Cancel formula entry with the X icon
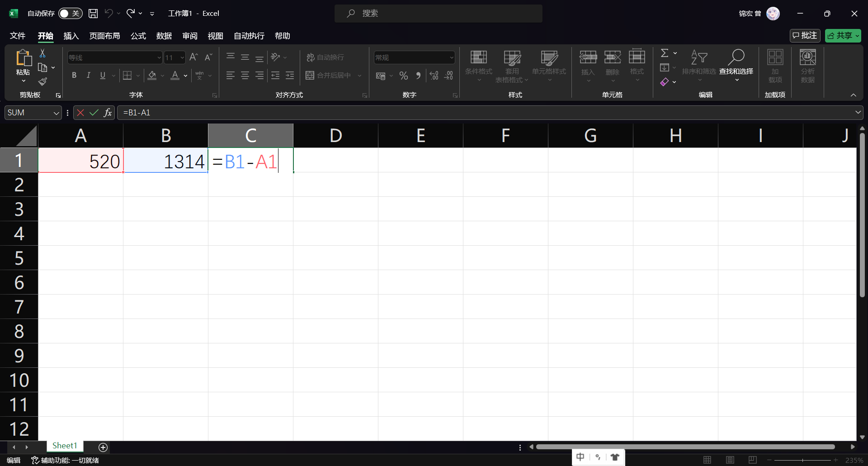This screenshot has width=868, height=466. (x=80, y=113)
